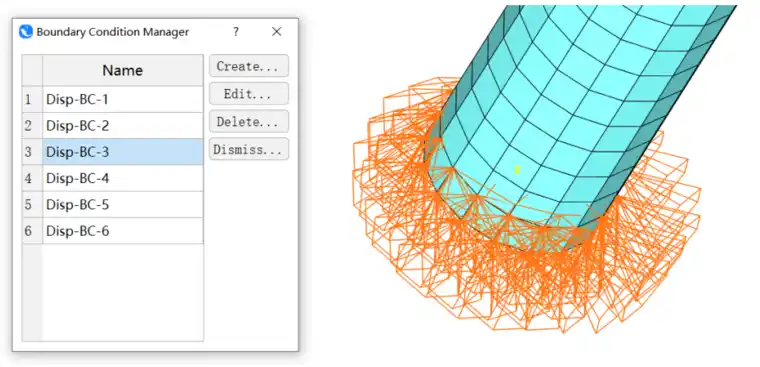Image resolution: width=760 pixels, height=367 pixels.
Task: Click the yellow marker on the mesh
Action: click(x=517, y=170)
